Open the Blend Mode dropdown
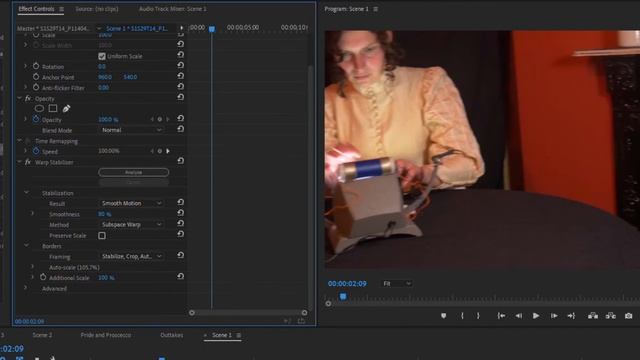This screenshot has height=360, width=640. (131, 130)
